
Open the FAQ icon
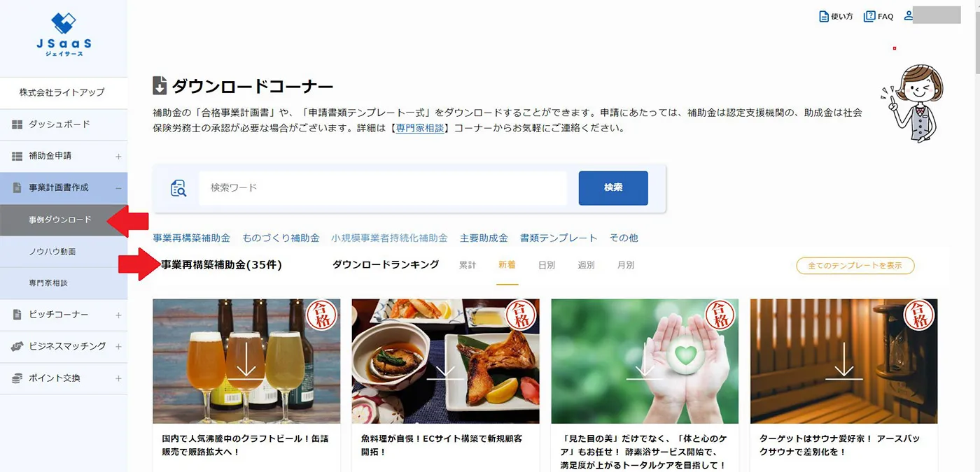[869, 16]
